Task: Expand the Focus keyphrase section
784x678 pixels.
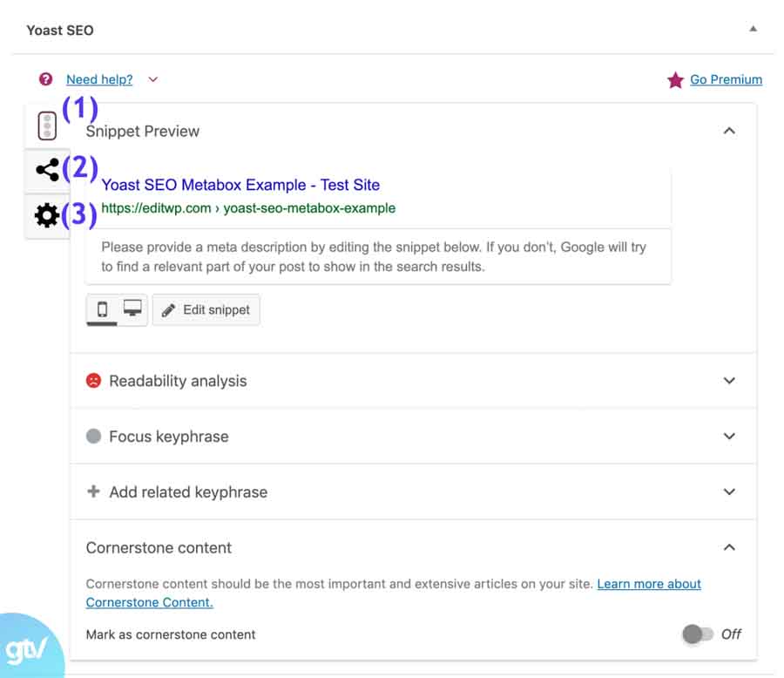Action: (729, 437)
